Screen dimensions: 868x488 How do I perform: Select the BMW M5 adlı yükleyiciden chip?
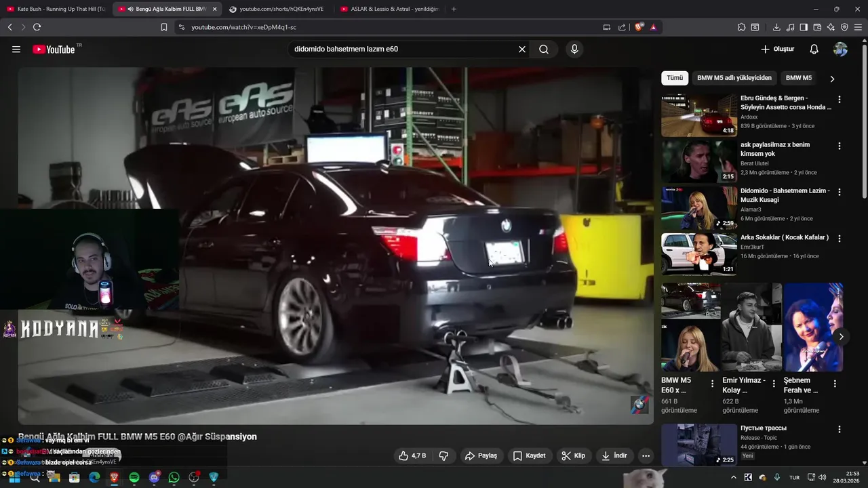click(734, 78)
